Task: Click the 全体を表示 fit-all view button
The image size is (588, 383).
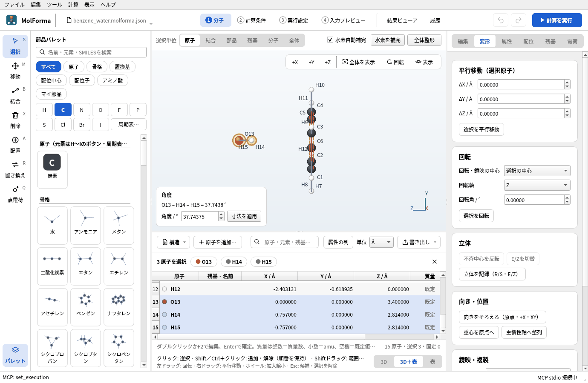Action: [x=359, y=62]
